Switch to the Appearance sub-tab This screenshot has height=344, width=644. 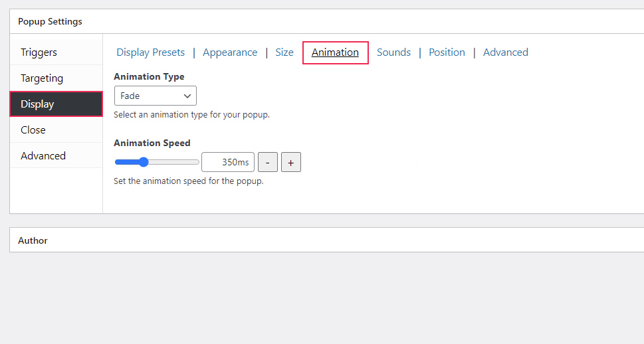tap(230, 52)
